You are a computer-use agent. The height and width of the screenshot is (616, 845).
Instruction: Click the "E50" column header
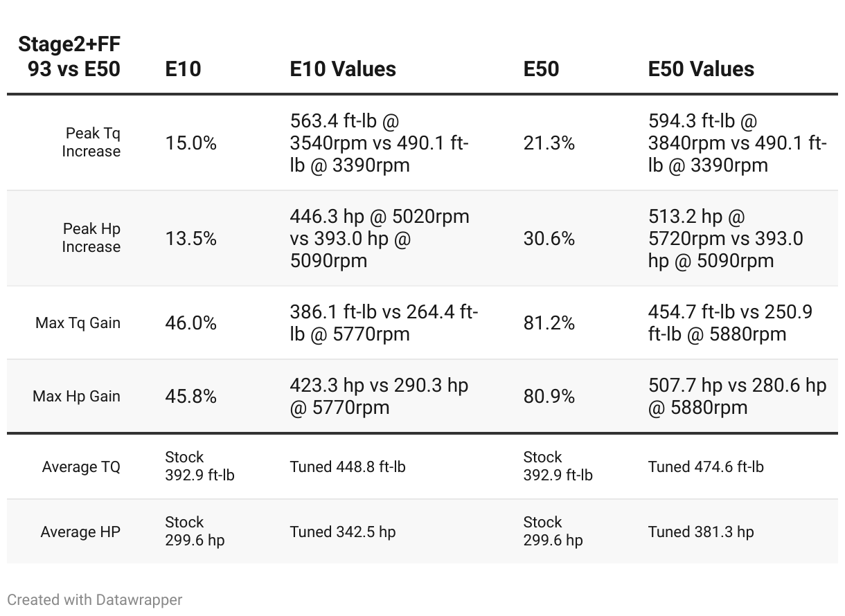tap(541, 69)
